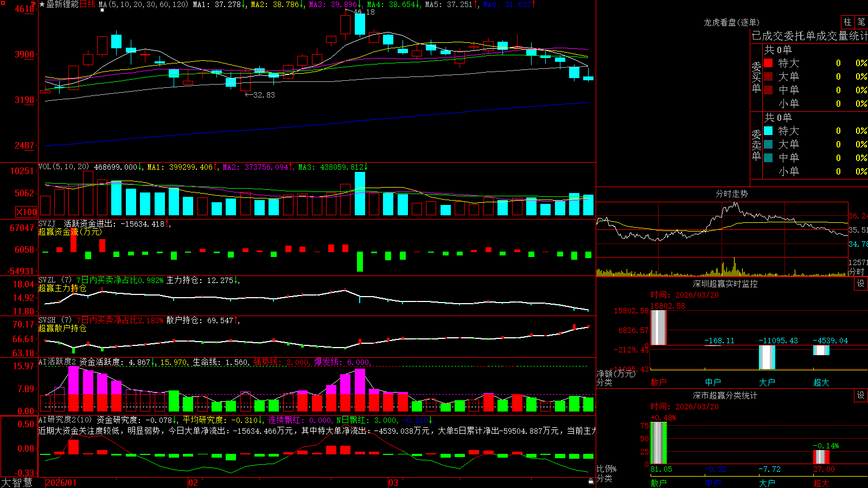Screen dimensions: 868x488
Task: Click the 分时走势 panel title
Action: (x=732, y=194)
